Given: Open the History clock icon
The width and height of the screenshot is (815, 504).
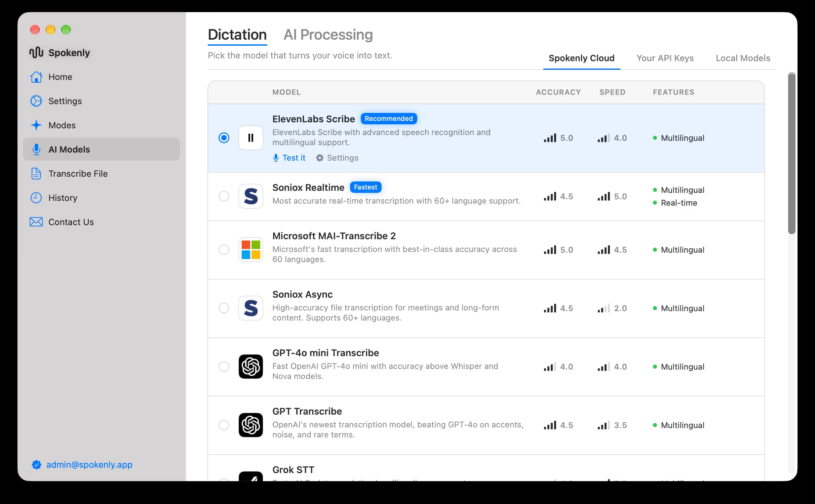Looking at the screenshot, I should pos(36,198).
